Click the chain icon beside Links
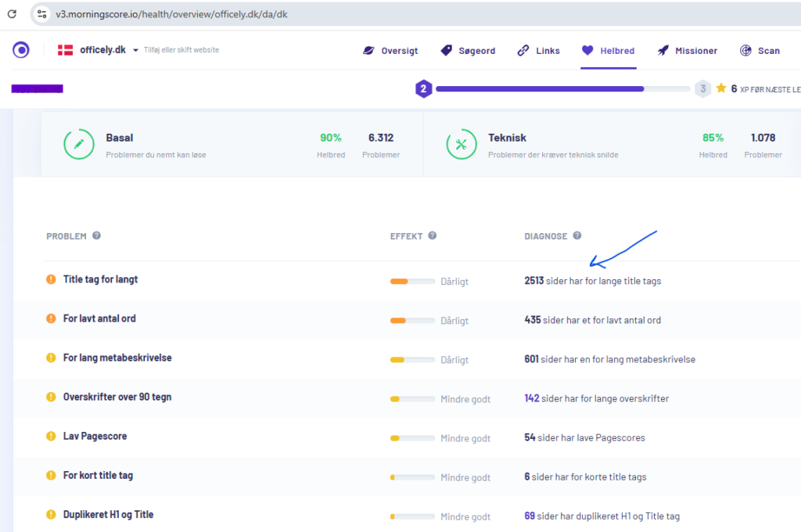 click(523, 50)
